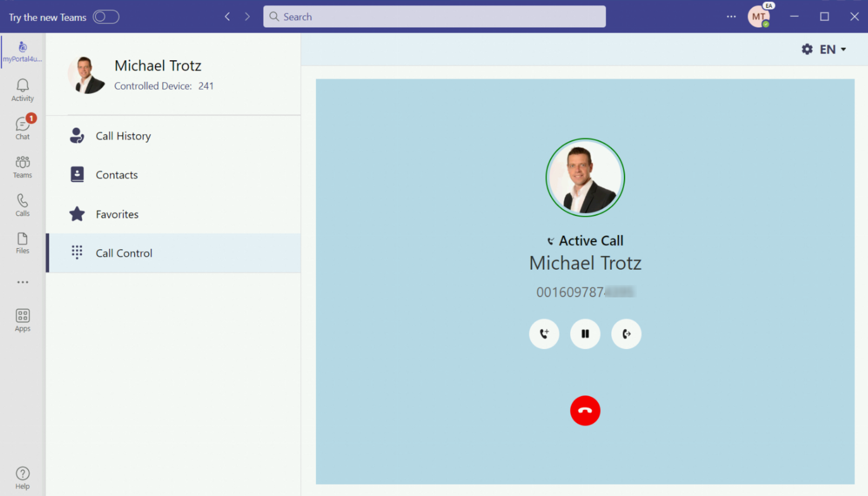Viewport: 868px width, 496px height.
Task: Hang up the call with red button
Action: click(x=585, y=410)
